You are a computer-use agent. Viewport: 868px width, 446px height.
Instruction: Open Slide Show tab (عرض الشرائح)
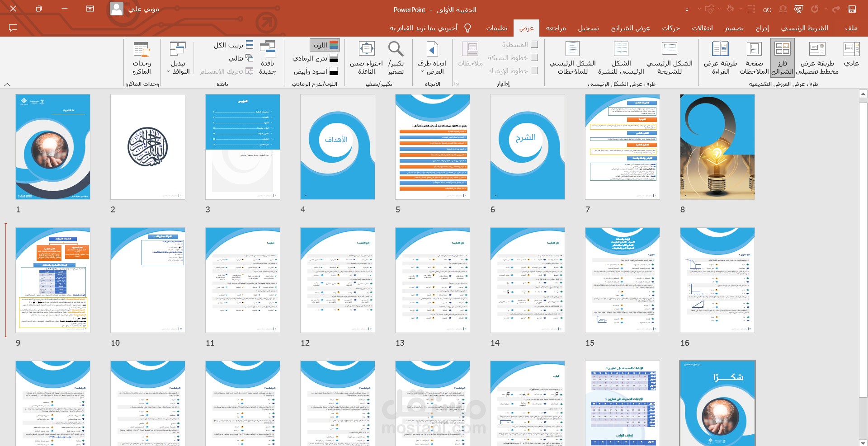pos(631,28)
